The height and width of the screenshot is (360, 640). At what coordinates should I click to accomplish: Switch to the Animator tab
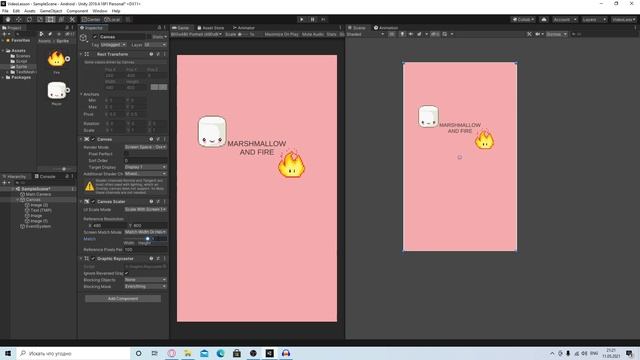click(244, 28)
